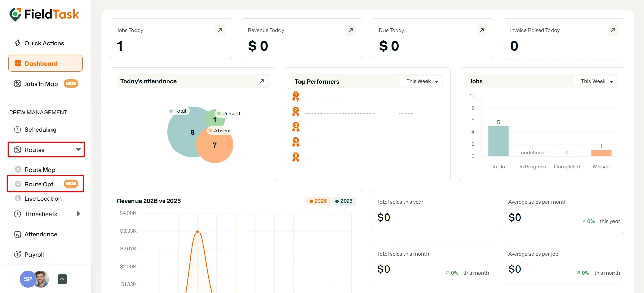Click the Jobs In Map NEW badge

click(x=71, y=83)
